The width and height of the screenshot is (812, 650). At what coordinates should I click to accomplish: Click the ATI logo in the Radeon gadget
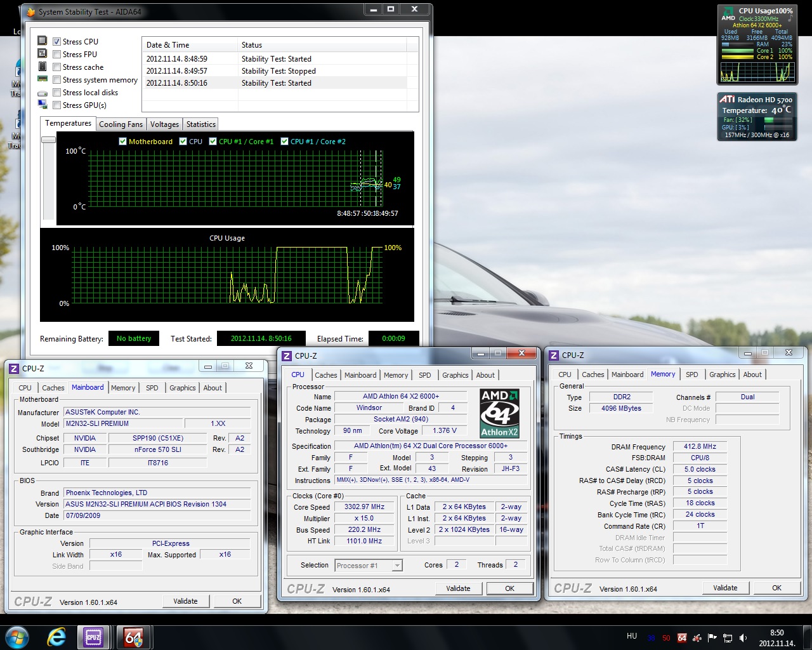[x=727, y=99]
